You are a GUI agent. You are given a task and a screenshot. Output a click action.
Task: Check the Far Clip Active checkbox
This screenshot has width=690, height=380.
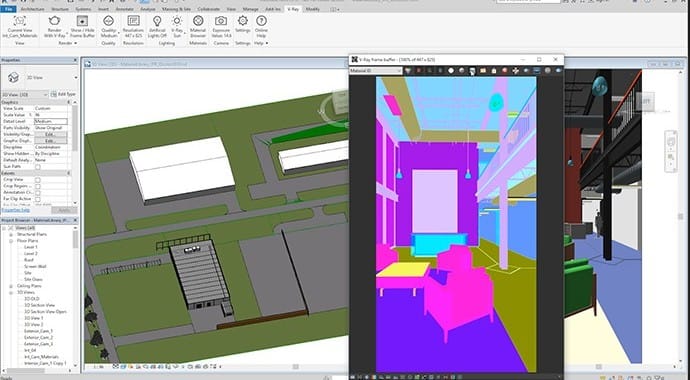[38, 199]
